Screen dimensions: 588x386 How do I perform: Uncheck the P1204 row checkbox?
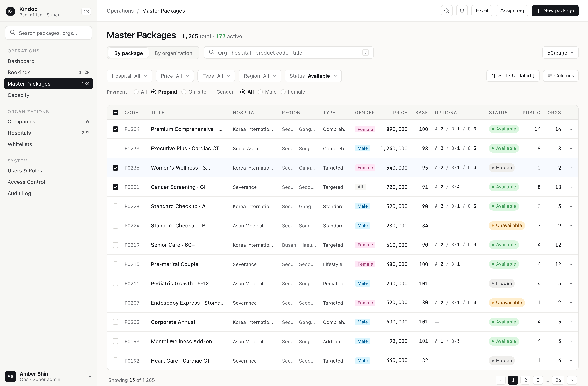115,129
